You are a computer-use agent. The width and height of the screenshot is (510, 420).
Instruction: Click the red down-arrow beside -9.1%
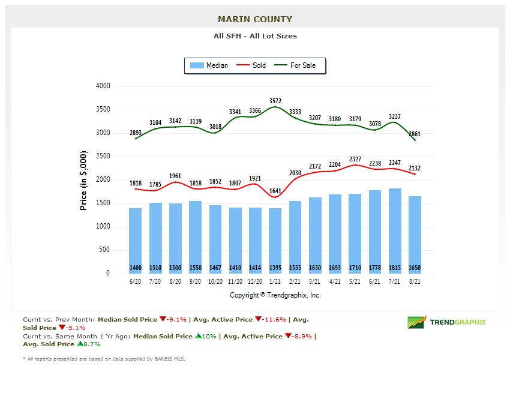pos(162,319)
